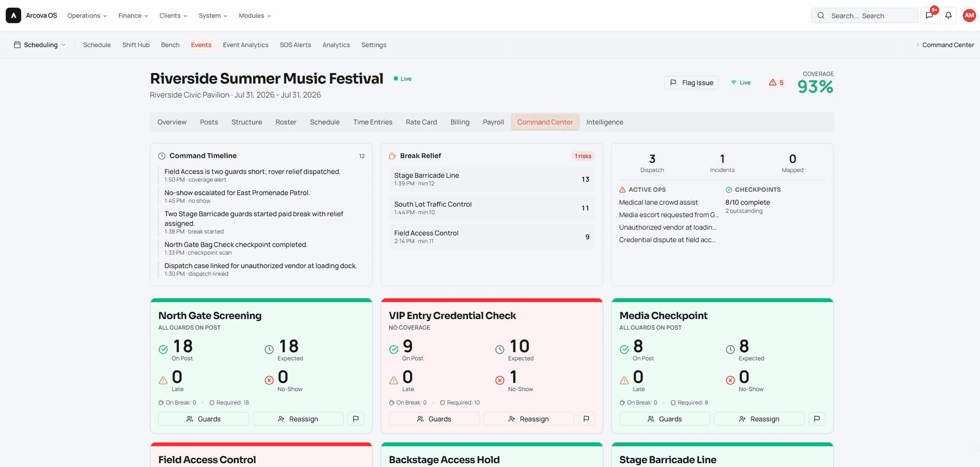Click the Search input field
Viewport: 980px width, 467px height.
click(x=864, y=15)
